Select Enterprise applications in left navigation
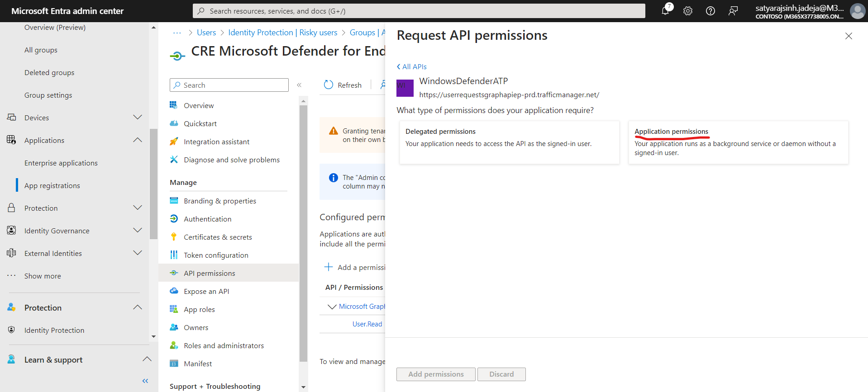Image resolution: width=868 pixels, height=392 pixels. point(61,163)
